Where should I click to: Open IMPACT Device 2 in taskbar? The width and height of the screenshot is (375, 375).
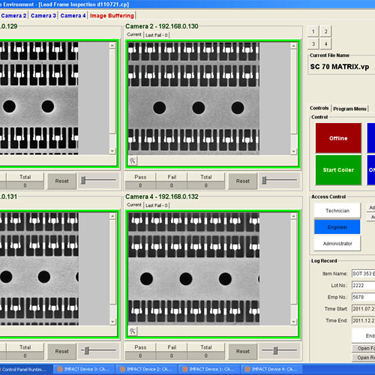point(146,369)
